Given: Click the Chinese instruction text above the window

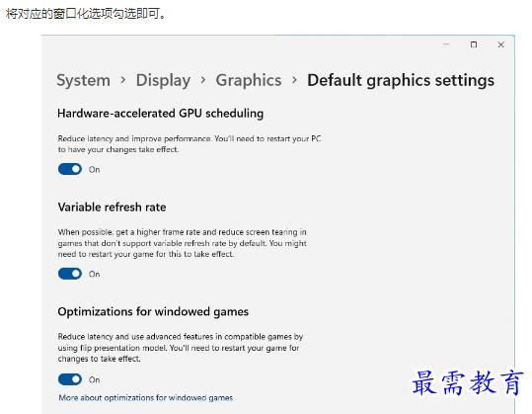Looking at the screenshot, I should 86,14.
